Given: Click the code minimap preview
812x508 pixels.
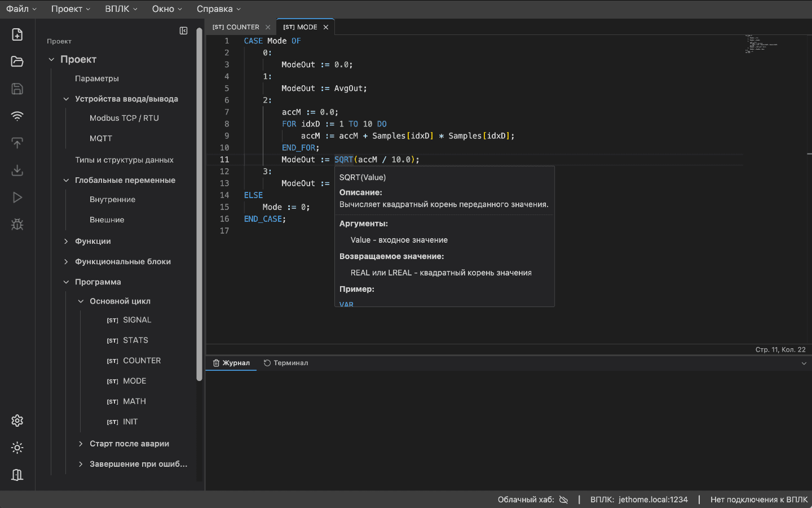Looking at the screenshot, I should (761, 44).
